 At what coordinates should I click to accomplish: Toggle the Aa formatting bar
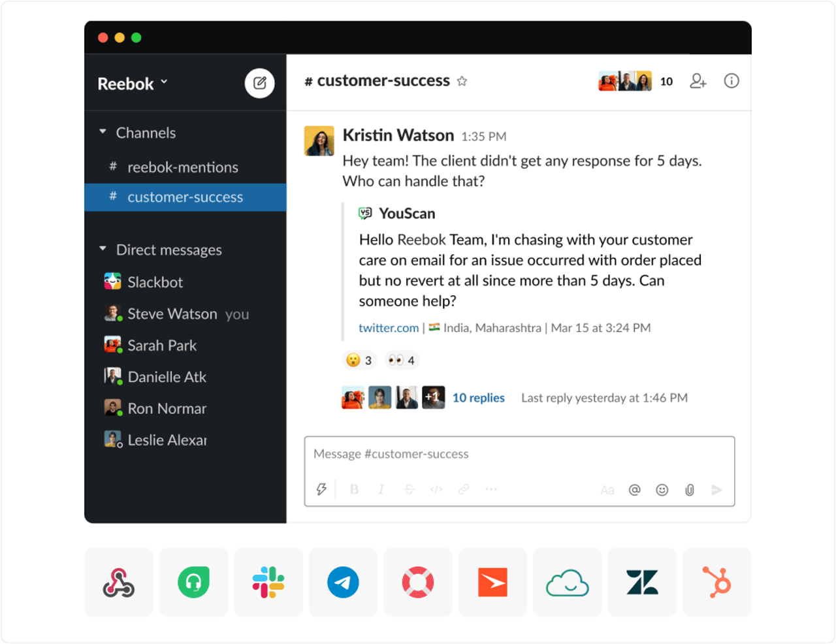(607, 489)
